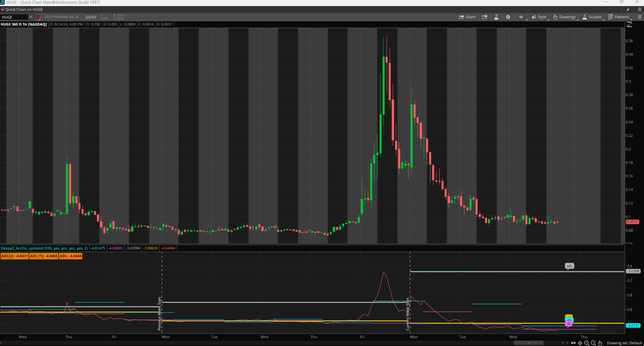
Task: Open the Patterns dropdown
Action: coord(619,17)
